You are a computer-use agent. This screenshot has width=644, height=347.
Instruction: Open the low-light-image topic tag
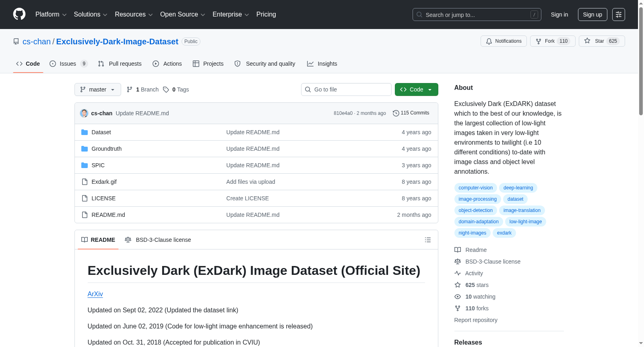click(x=526, y=222)
